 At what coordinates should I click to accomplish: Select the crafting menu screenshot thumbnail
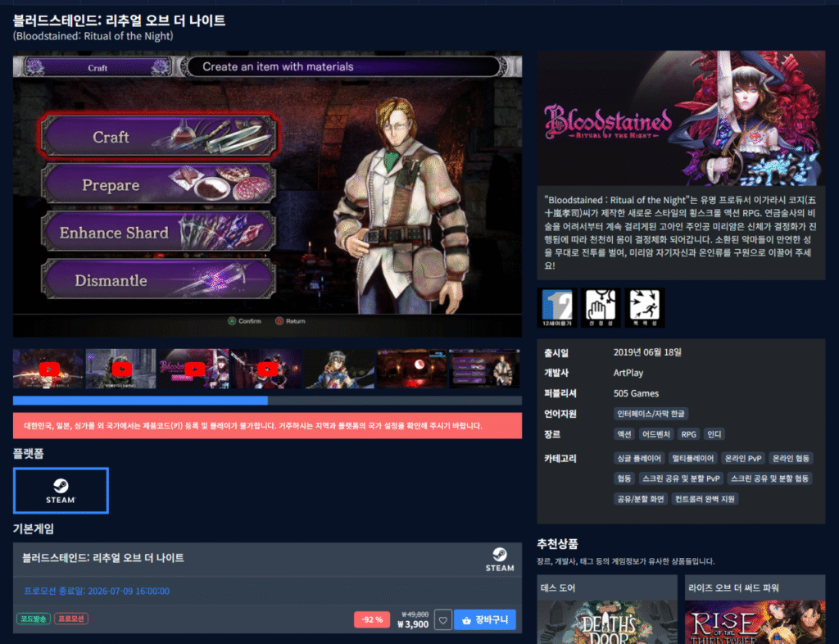click(484, 369)
